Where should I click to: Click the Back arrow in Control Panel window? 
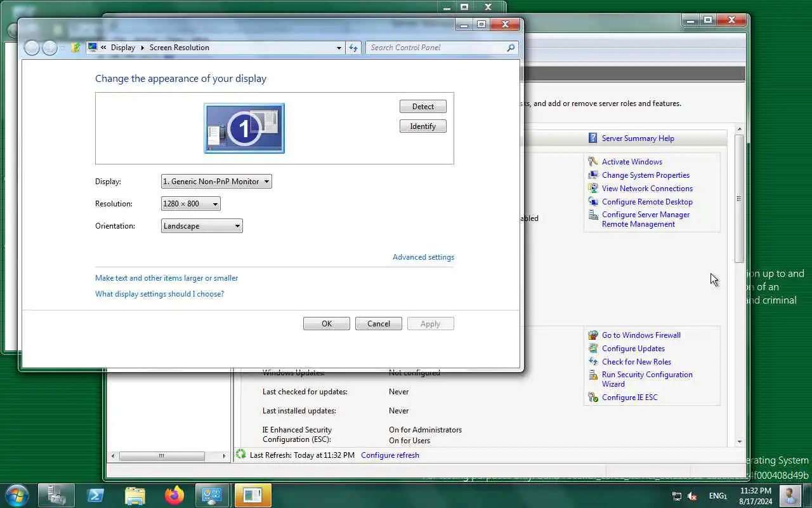(32, 48)
